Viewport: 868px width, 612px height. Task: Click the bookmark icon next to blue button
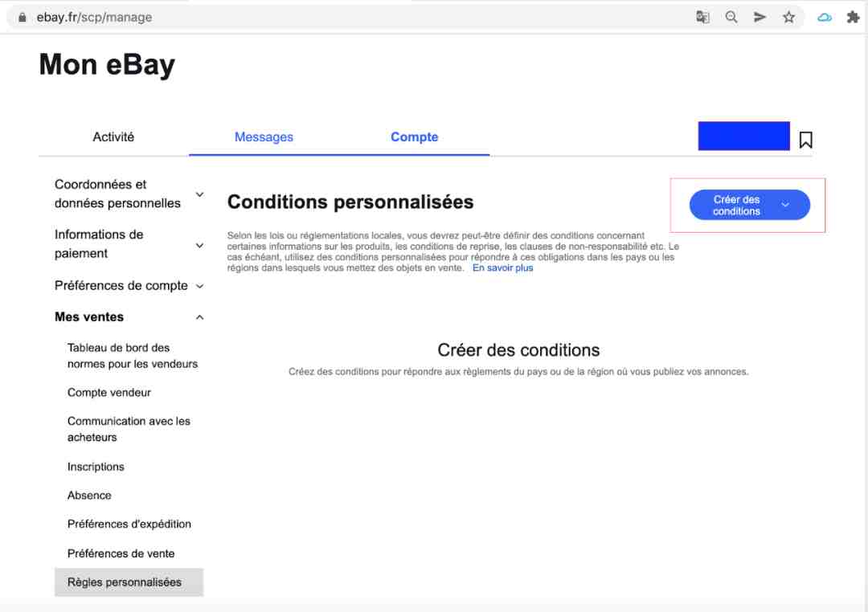[806, 140]
